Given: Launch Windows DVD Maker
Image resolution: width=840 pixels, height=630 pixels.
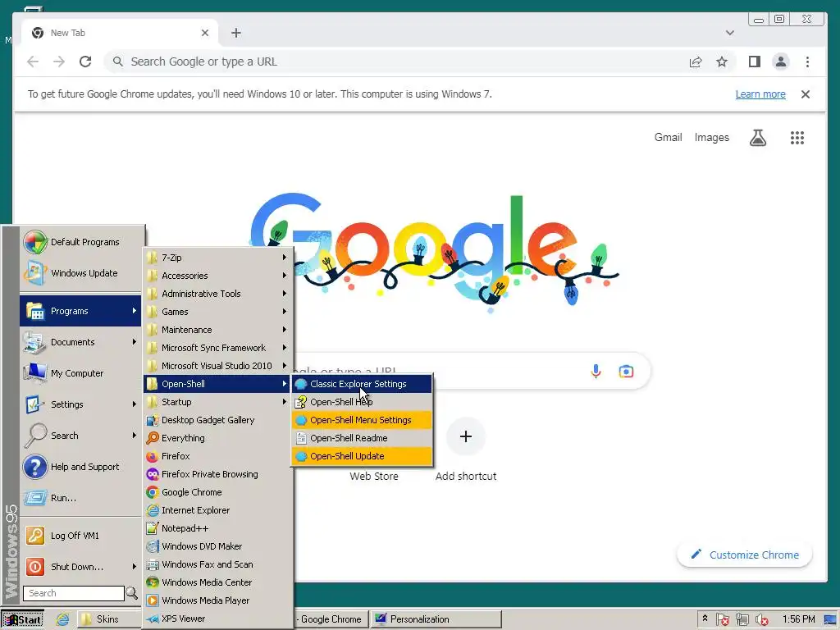Looking at the screenshot, I should click(218, 546).
